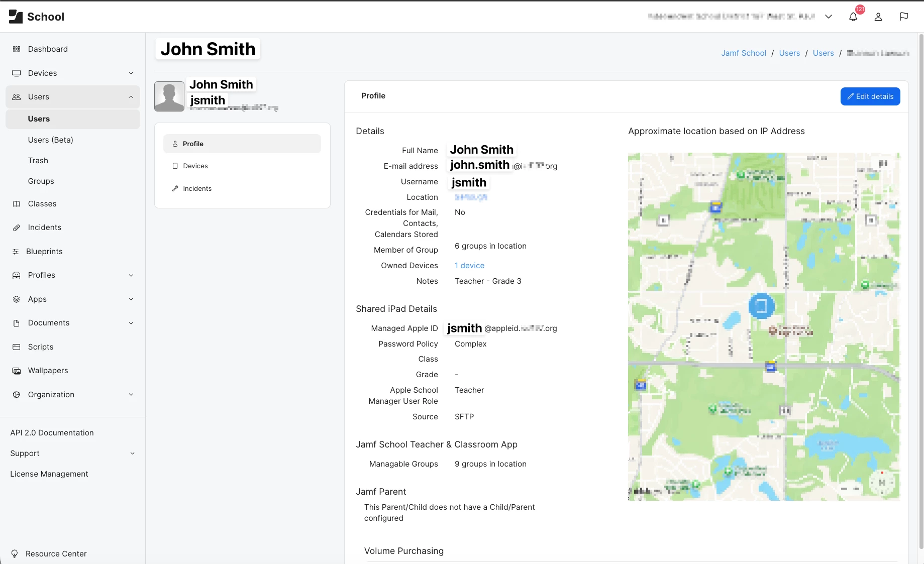Viewport: 924px width, 564px height.
Task: Click the first Users breadcrumb link
Action: (x=789, y=53)
